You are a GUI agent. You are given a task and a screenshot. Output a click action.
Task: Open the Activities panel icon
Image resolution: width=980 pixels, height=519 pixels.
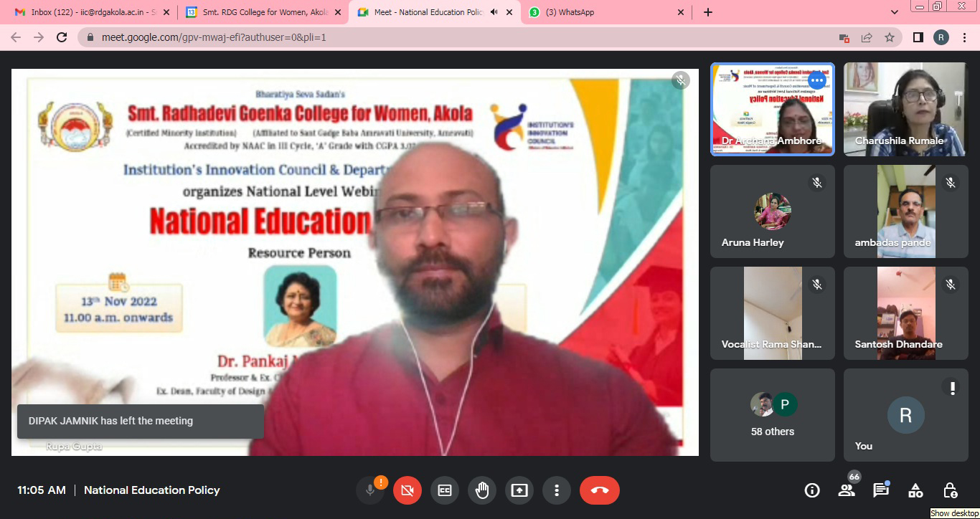coord(915,490)
